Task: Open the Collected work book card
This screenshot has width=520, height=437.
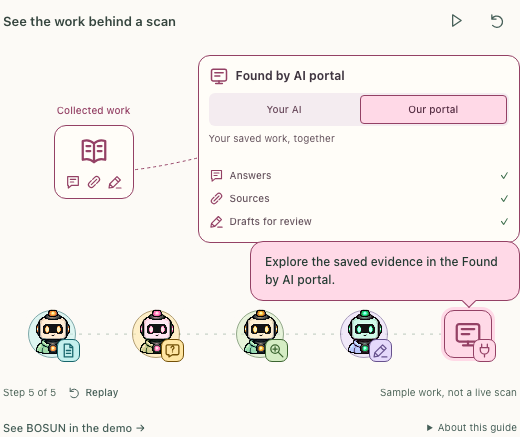Action: pyautogui.click(x=94, y=162)
